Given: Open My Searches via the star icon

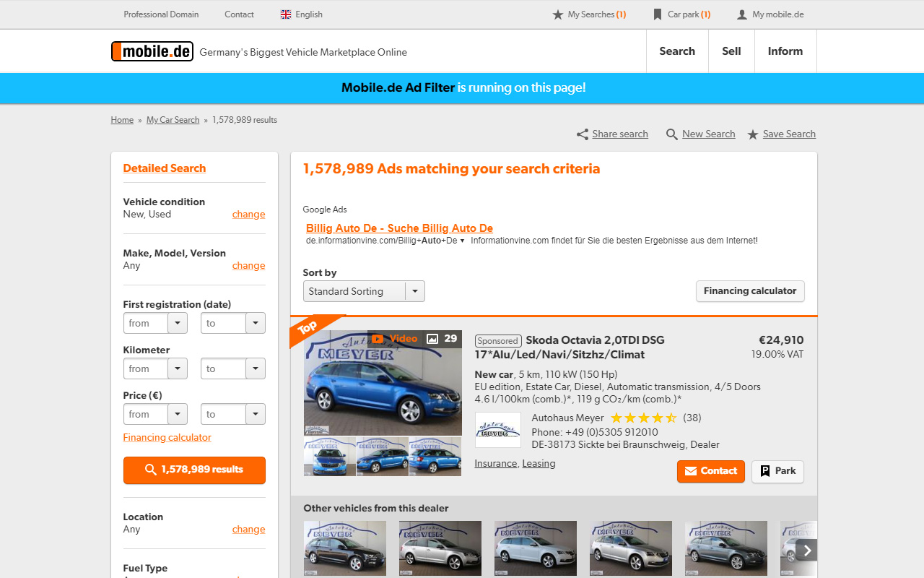Looking at the screenshot, I should pos(558,14).
